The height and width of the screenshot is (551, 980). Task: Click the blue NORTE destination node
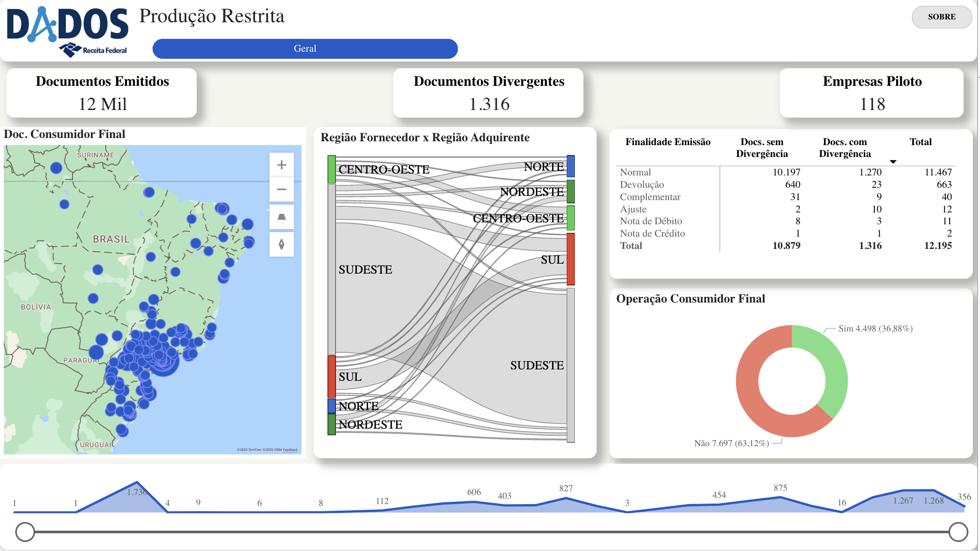click(x=571, y=166)
